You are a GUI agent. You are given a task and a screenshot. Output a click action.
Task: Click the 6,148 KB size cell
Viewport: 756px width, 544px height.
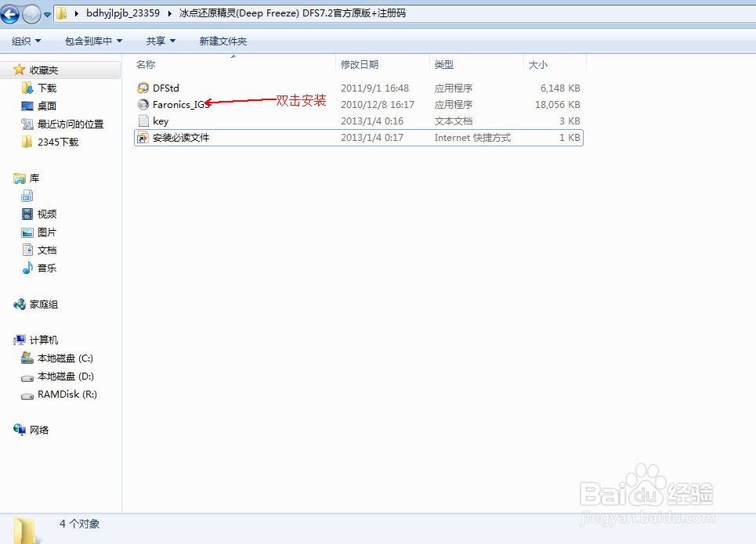(560, 88)
